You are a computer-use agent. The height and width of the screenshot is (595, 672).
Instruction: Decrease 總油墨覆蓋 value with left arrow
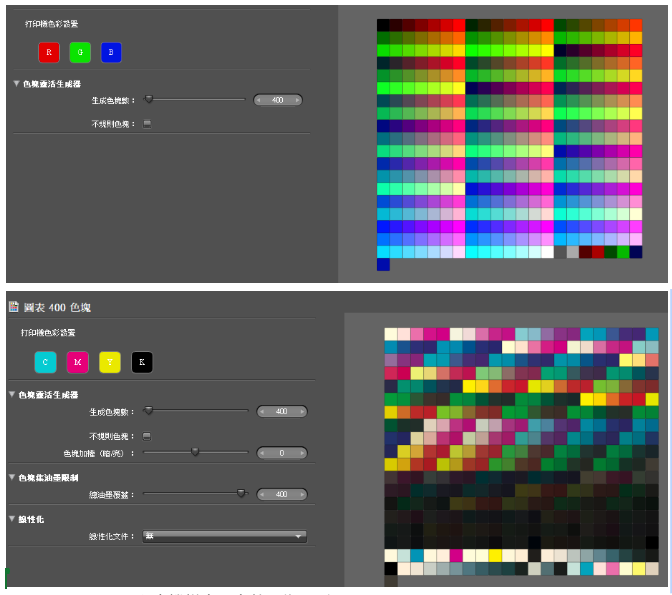click(262, 494)
